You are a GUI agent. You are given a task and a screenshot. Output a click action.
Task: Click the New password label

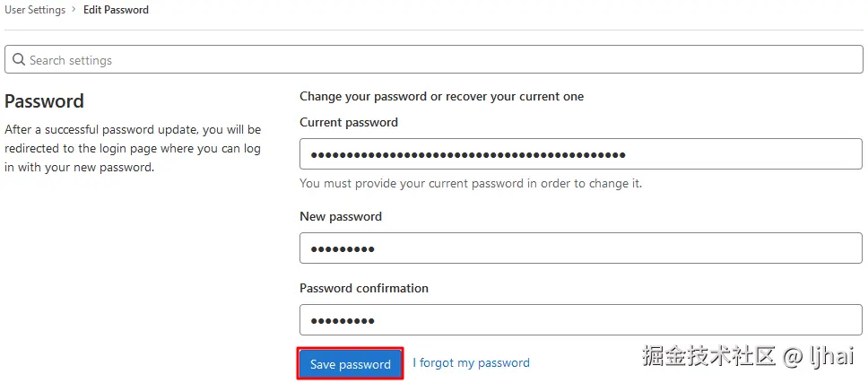click(341, 216)
